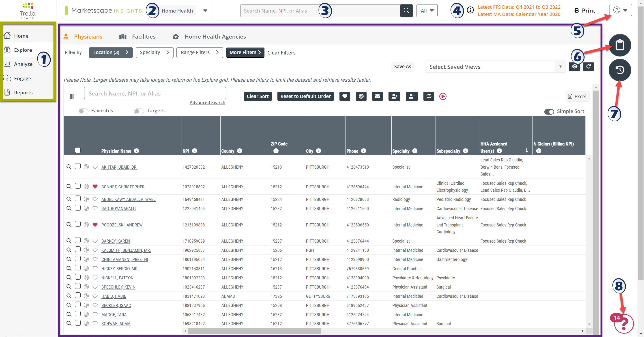This screenshot has height=337, width=644.
Task: Click Reset to Default Order
Action: pyautogui.click(x=305, y=96)
